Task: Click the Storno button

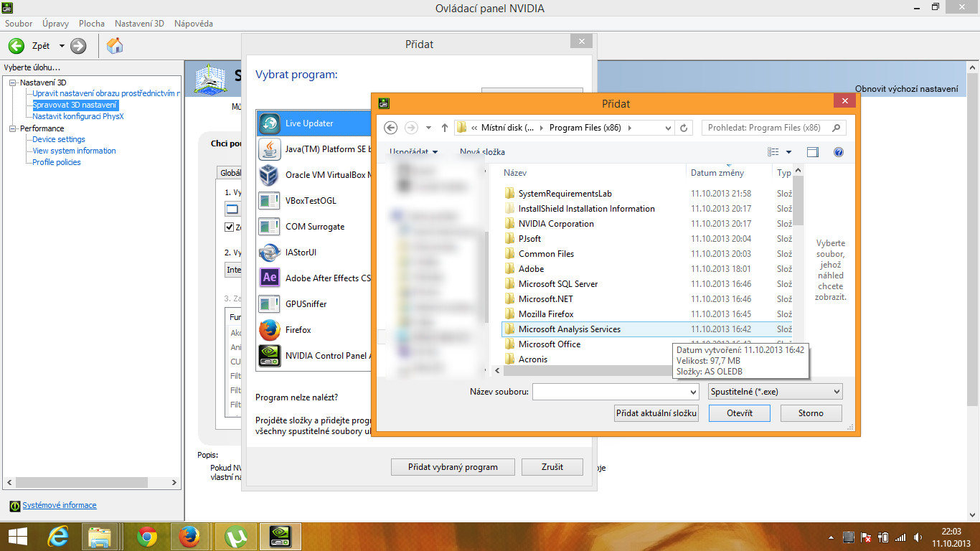Action: coord(811,413)
